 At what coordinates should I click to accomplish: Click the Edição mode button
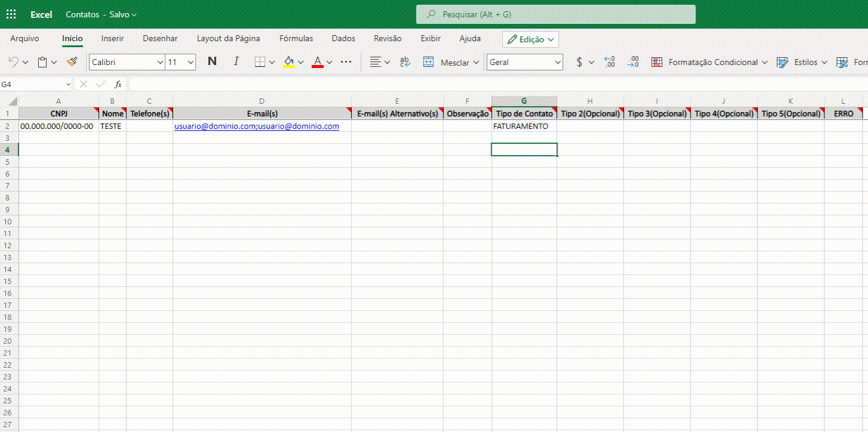(x=530, y=39)
